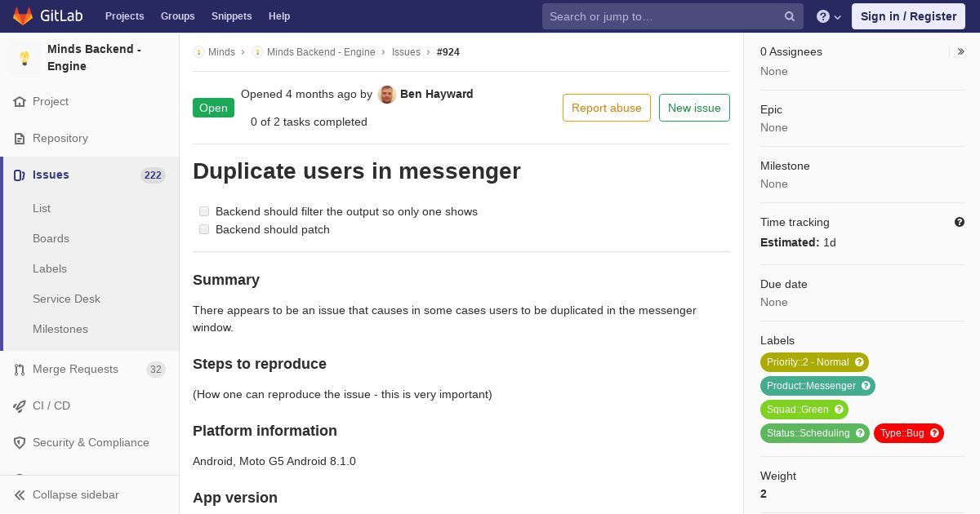Image resolution: width=980 pixels, height=514 pixels.
Task: Collapse the right sidebar with double arrow
Action: click(x=961, y=51)
